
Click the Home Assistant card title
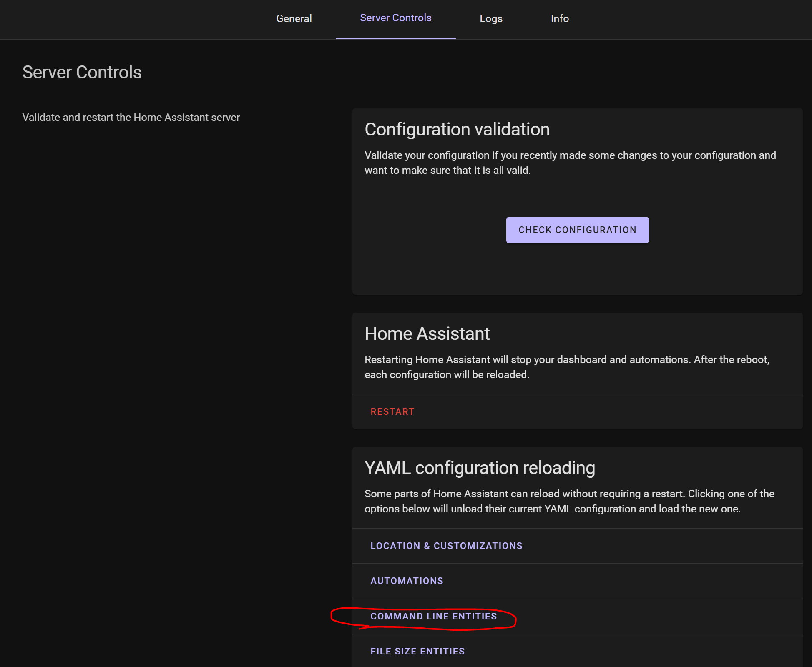click(x=427, y=333)
